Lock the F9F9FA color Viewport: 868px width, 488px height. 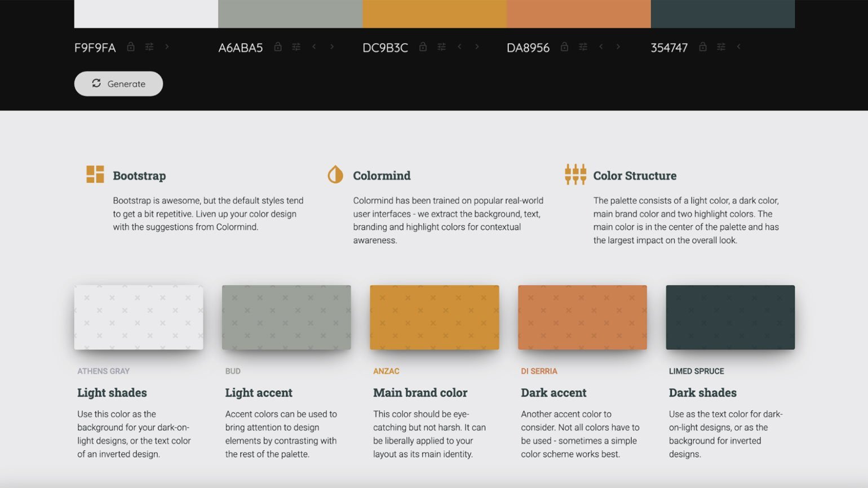(x=131, y=47)
